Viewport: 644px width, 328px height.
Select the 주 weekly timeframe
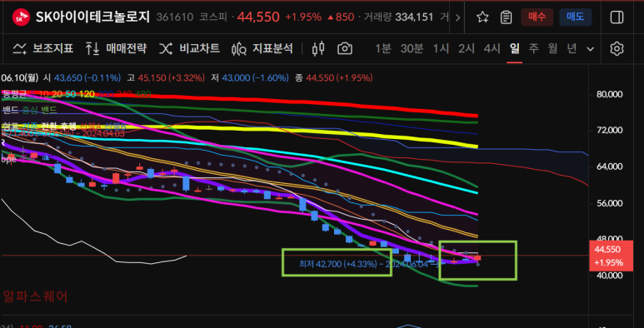[533, 49]
